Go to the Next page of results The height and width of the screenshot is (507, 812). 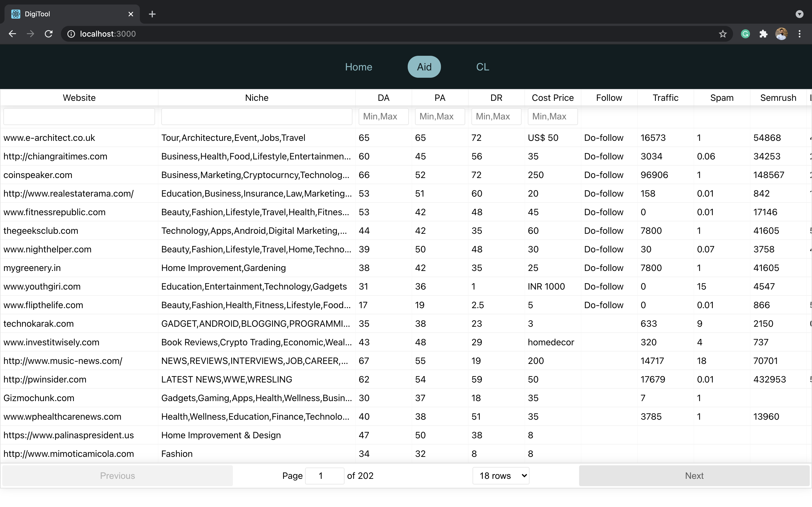pyautogui.click(x=694, y=475)
